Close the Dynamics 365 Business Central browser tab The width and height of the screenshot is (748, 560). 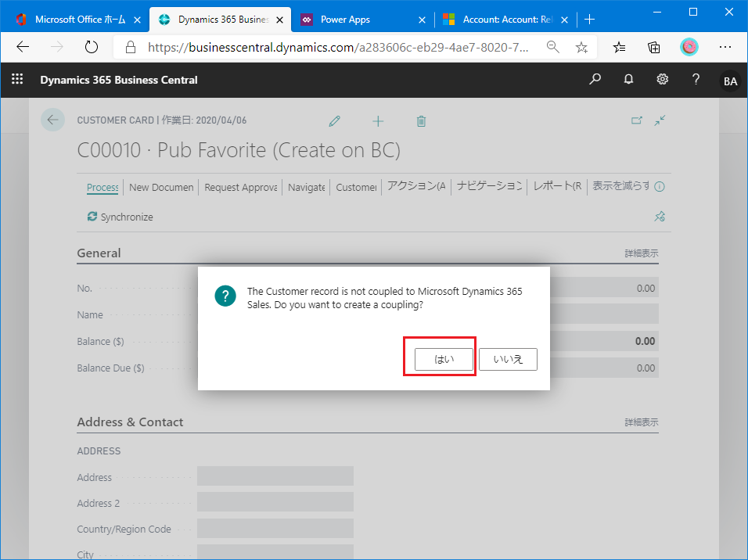280,20
